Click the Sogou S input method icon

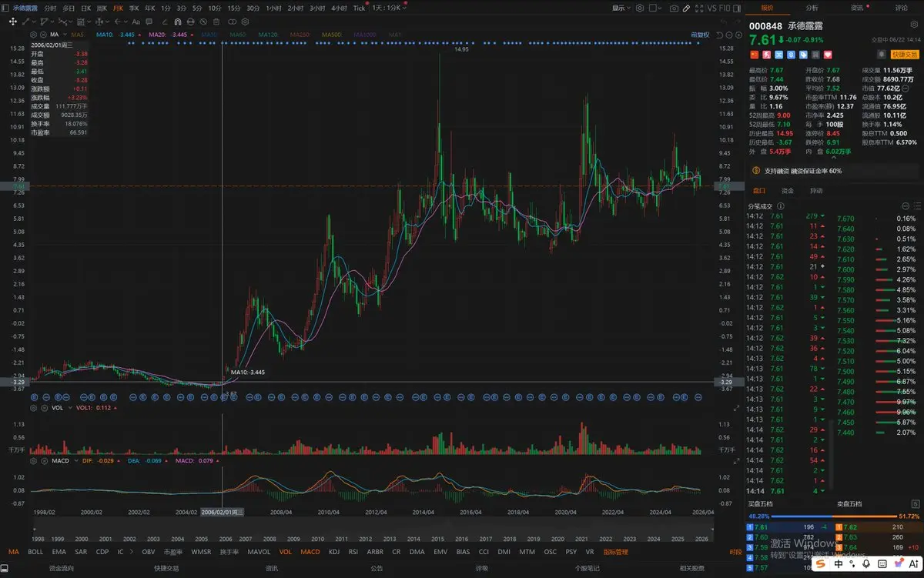coord(821,564)
